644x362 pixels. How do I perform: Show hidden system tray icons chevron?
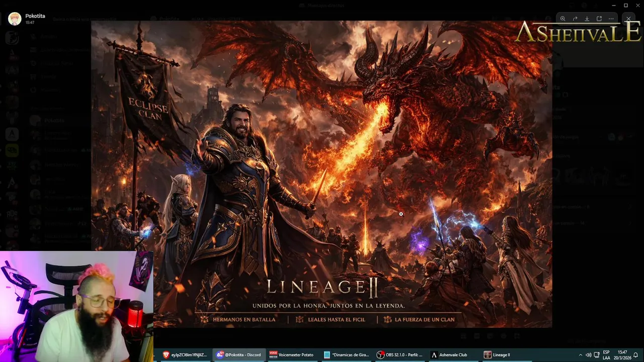[580, 355]
